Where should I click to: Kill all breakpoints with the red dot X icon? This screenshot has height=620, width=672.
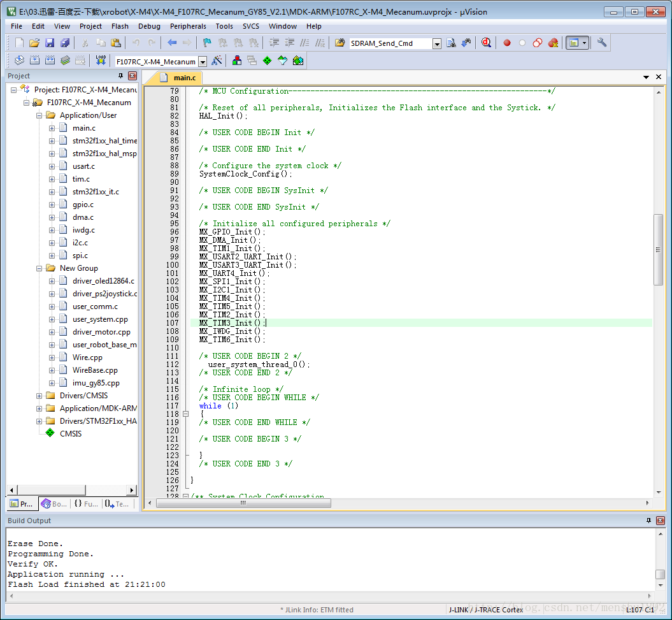[x=553, y=43]
